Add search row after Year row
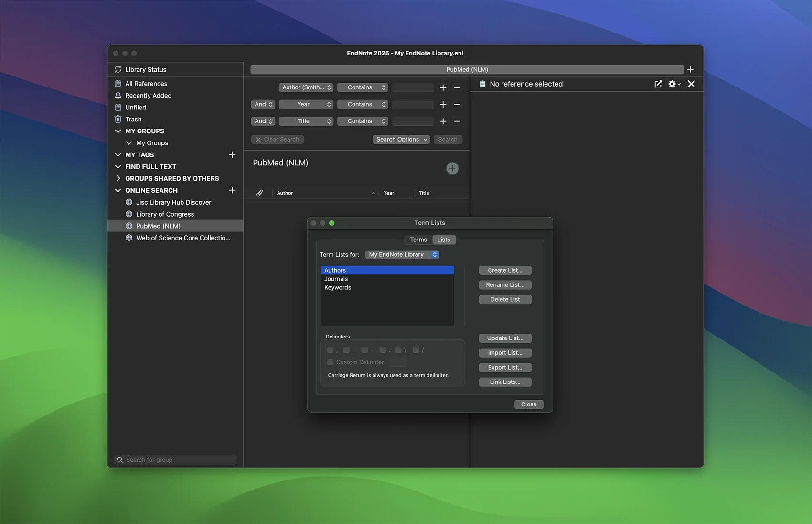The height and width of the screenshot is (524, 812). click(x=443, y=104)
